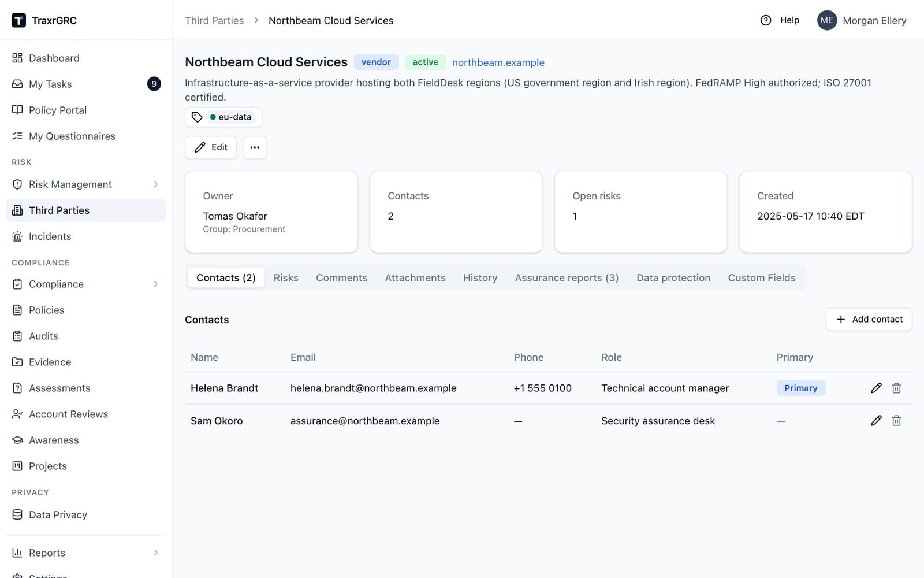Click the My Tasks 9 badge
Image resolution: width=924 pixels, height=578 pixels.
pyautogui.click(x=154, y=84)
